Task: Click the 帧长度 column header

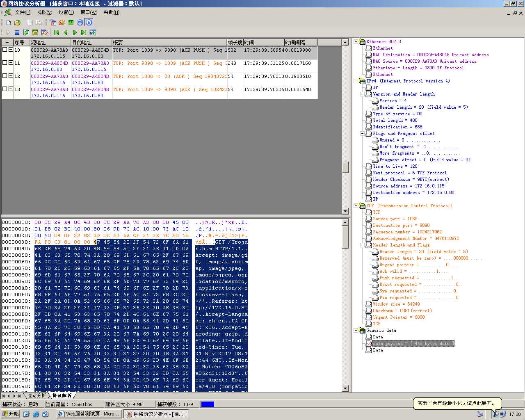Action: [235, 42]
